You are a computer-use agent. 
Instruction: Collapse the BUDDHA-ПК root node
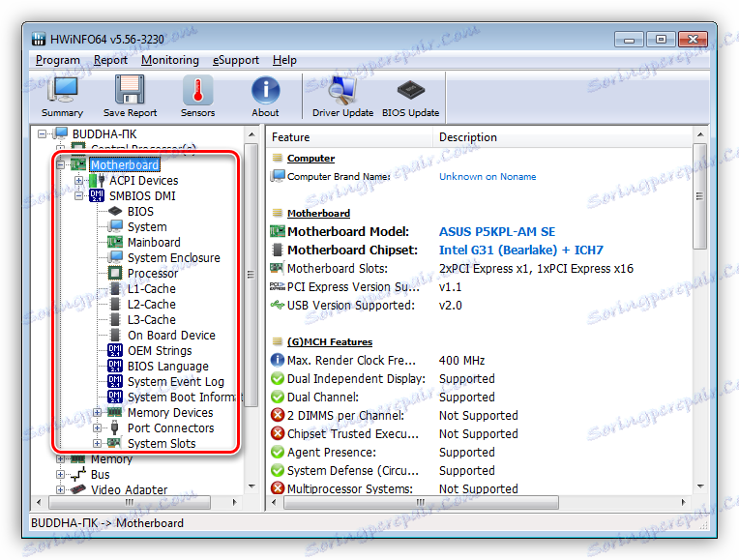tap(42, 133)
